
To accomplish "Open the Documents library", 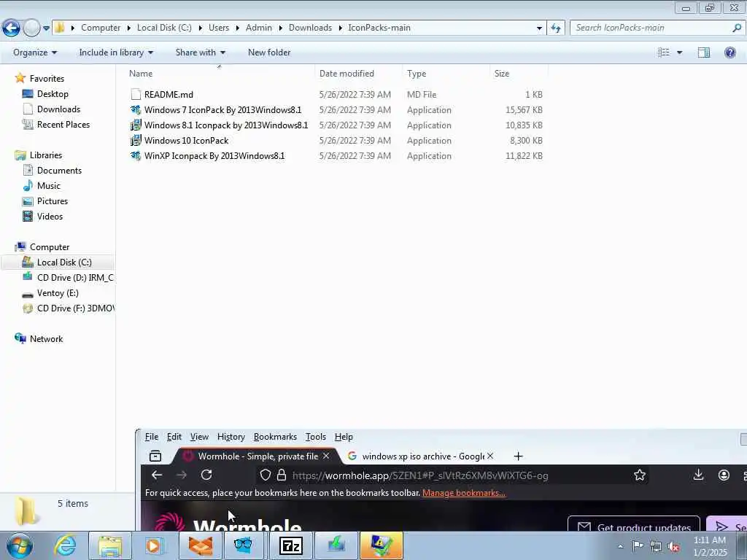I will (59, 171).
